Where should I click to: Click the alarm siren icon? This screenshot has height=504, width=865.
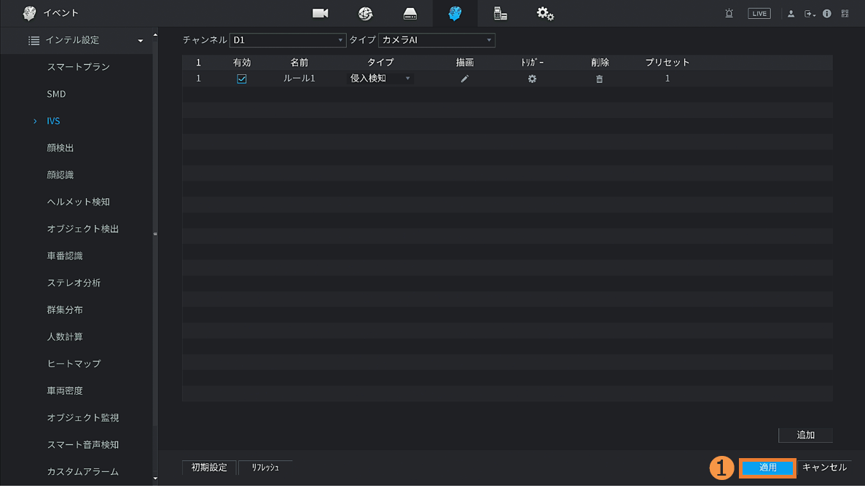(729, 13)
